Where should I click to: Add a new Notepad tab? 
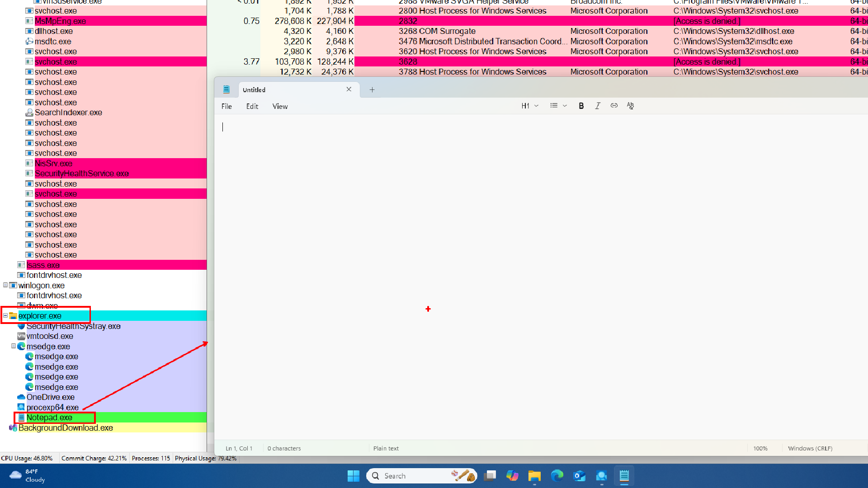pyautogui.click(x=372, y=90)
